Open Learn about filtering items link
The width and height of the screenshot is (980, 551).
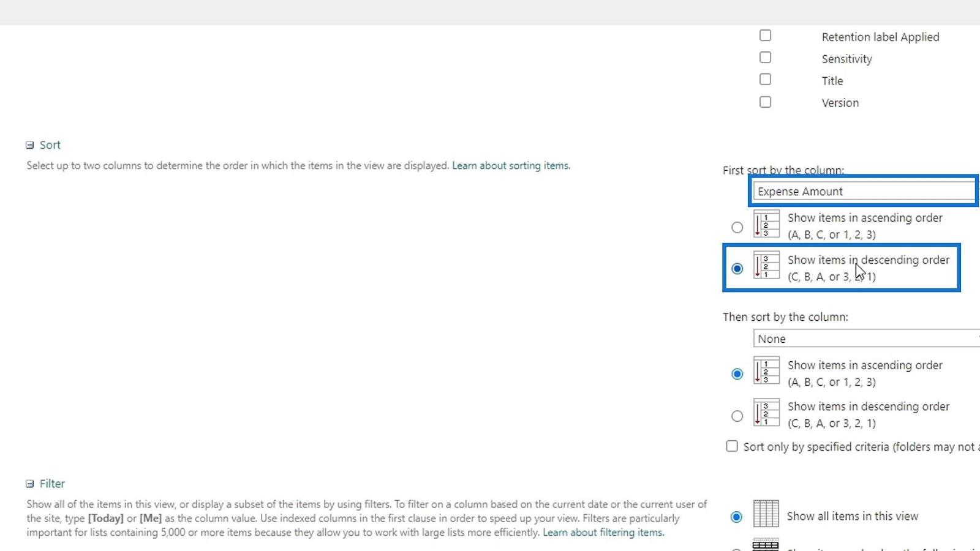(x=603, y=533)
